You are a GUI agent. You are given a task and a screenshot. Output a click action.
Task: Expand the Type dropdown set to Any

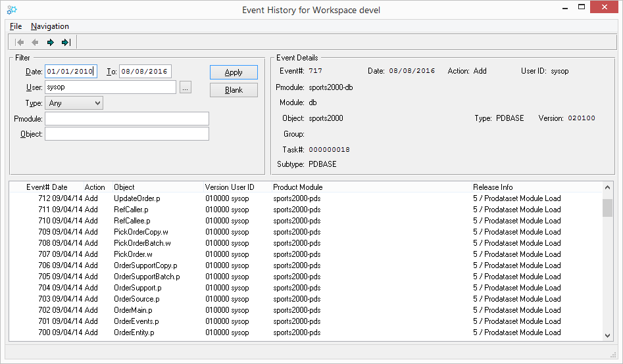coord(74,103)
